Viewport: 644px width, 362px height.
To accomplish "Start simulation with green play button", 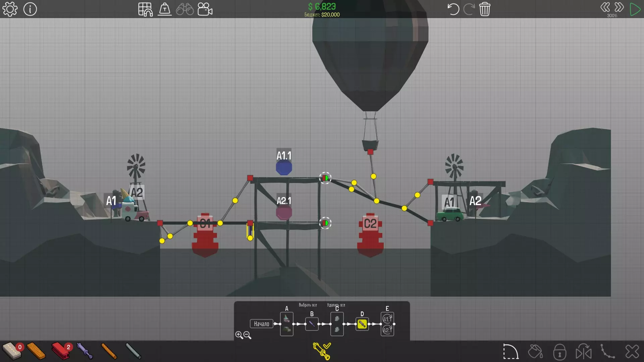I will (x=635, y=9).
